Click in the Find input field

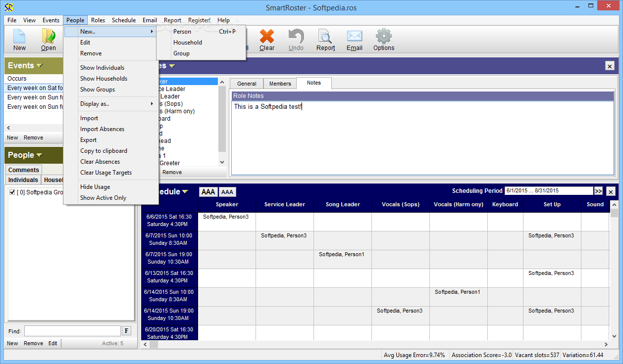[72, 331]
